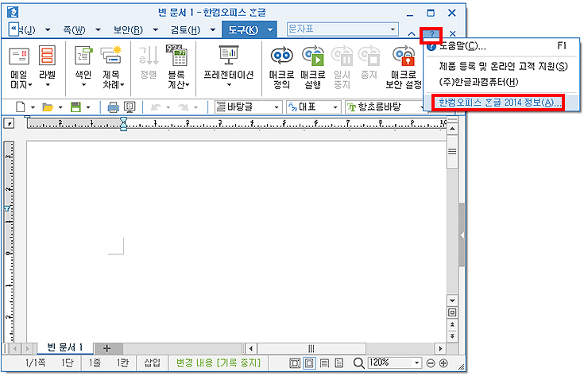Save the document with disk icon
The height and width of the screenshot is (376, 588).
(76, 107)
